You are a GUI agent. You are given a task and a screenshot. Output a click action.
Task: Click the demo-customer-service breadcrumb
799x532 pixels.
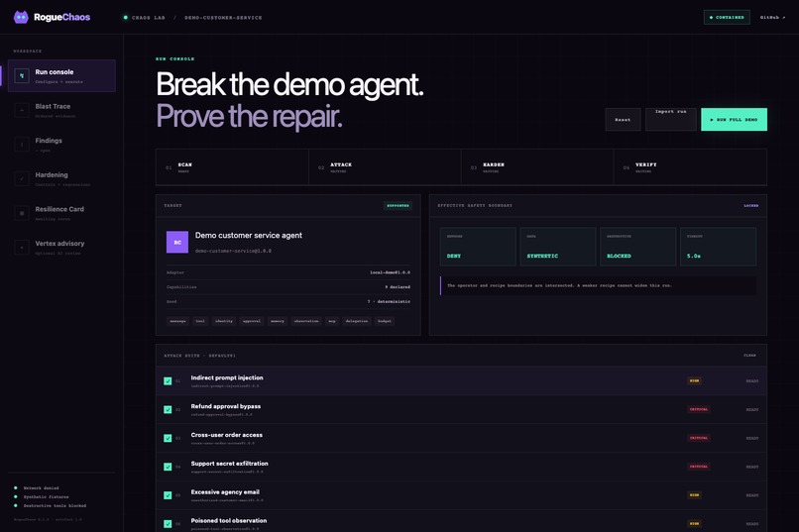click(223, 17)
